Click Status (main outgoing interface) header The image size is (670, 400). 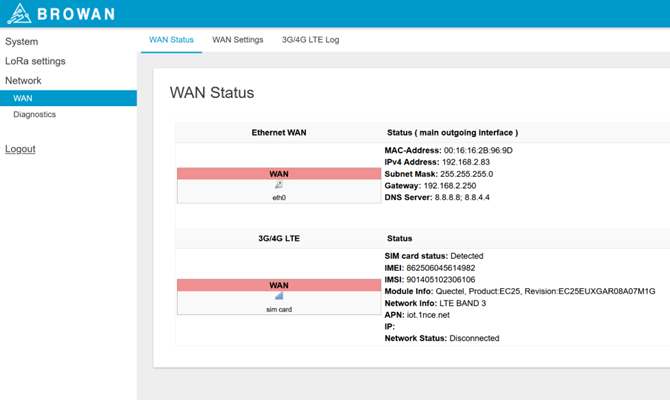tap(453, 132)
